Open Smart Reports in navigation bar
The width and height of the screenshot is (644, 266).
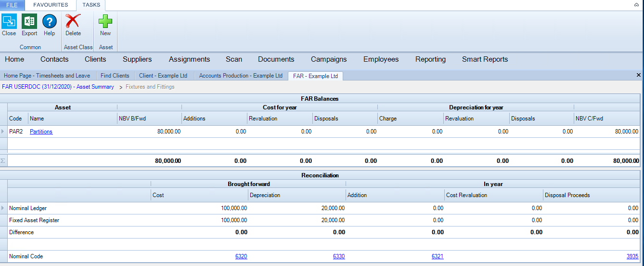[x=485, y=59]
